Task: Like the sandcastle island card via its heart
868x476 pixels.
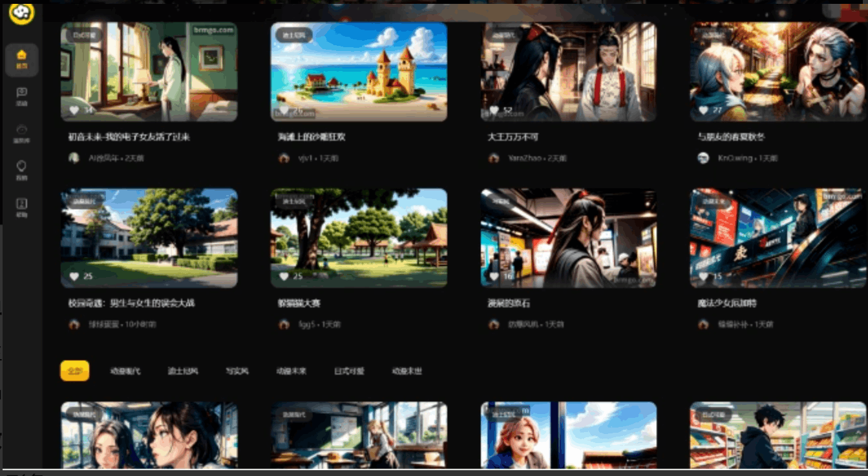Action: coord(284,110)
